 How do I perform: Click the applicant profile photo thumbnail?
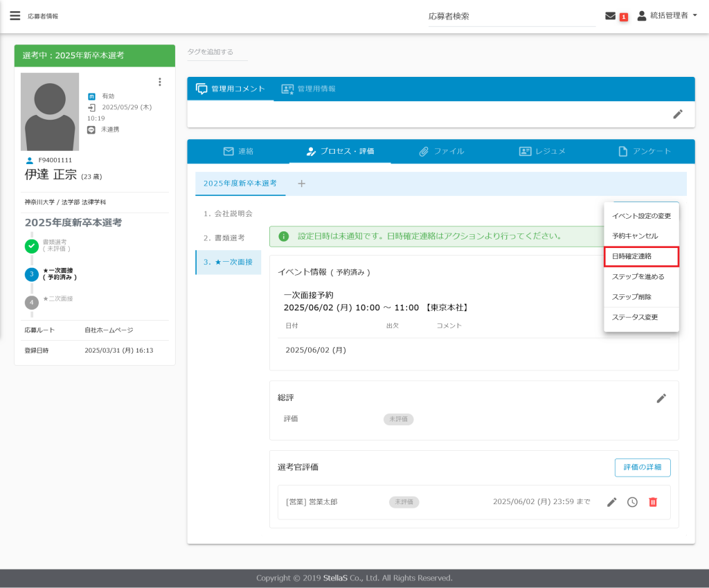[50, 112]
